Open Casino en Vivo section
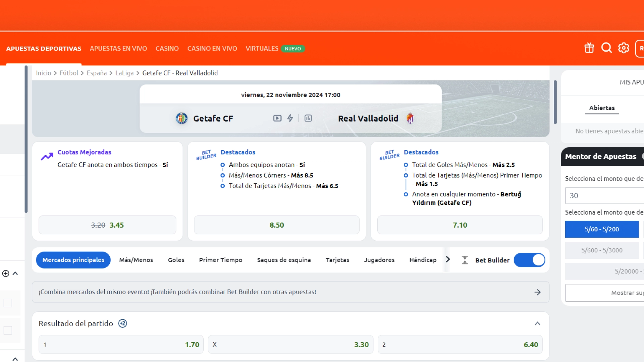 (212, 49)
